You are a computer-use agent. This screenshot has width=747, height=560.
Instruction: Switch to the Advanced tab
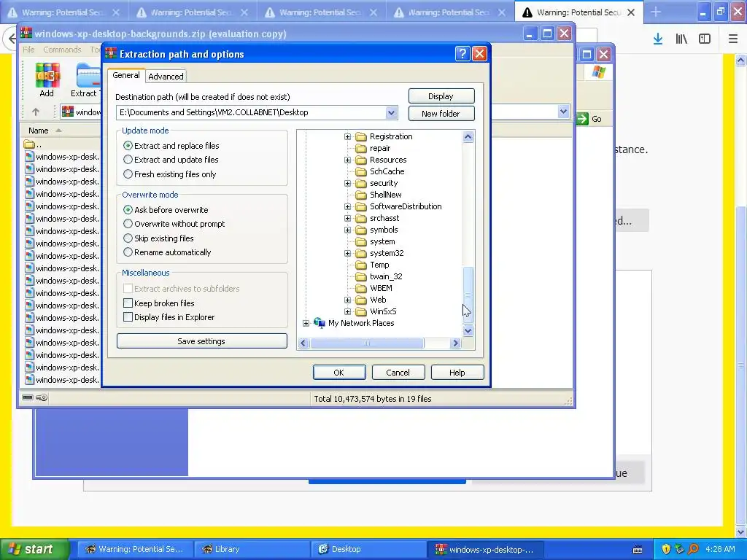pos(166,76)
